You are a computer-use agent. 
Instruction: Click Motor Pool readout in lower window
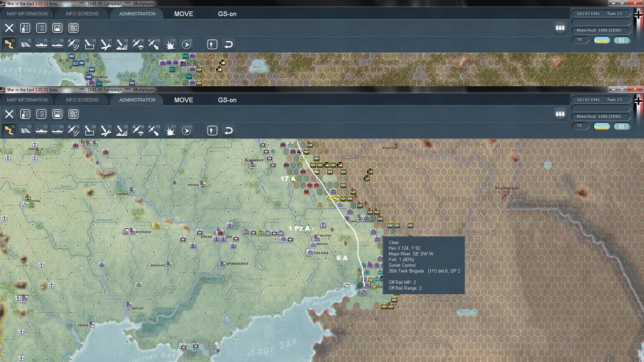pyautogui.click(x=601, y=116)
